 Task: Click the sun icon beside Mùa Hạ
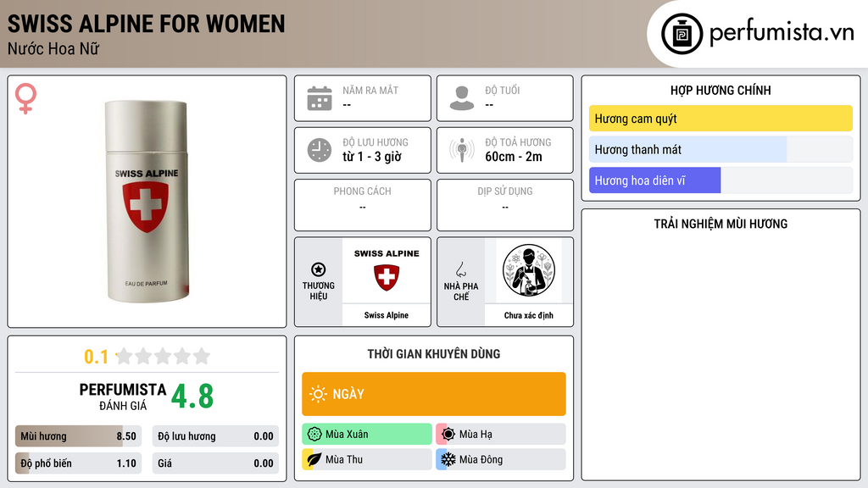[x=448, y=435]
